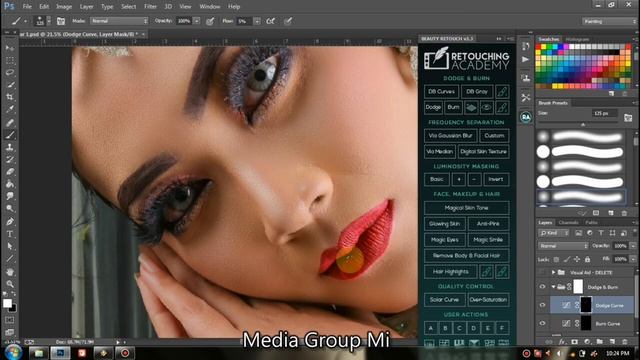Enable airbrush build-up in options bar
Image resolution: width=640 pixels, height=360 pixels.
[270, 21]
